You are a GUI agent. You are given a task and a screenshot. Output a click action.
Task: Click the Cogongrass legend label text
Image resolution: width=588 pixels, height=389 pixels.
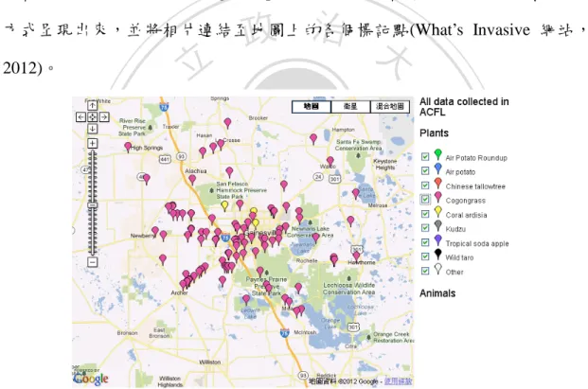pos(465,201)
